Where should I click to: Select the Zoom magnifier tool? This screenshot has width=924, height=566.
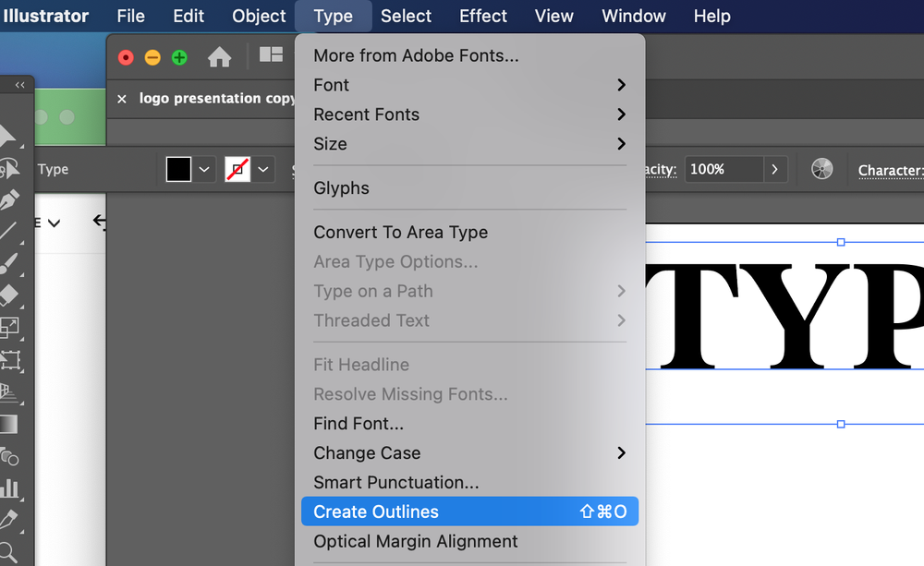click(7, 552)
